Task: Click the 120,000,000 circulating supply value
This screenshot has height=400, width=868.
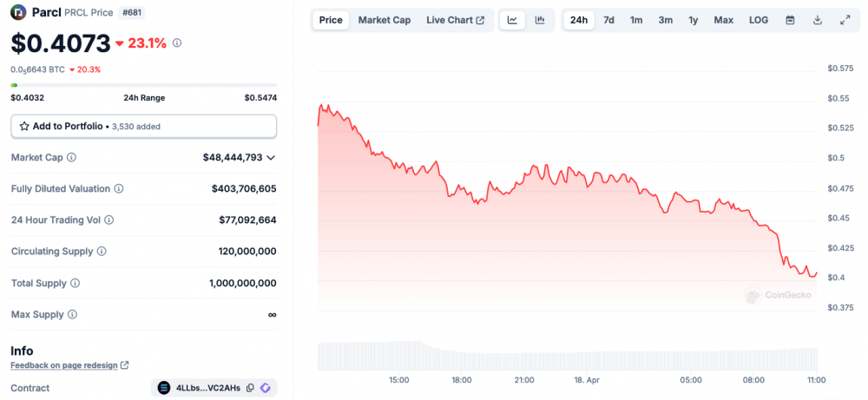Action: pyautogui.click(x=247, y=251)
